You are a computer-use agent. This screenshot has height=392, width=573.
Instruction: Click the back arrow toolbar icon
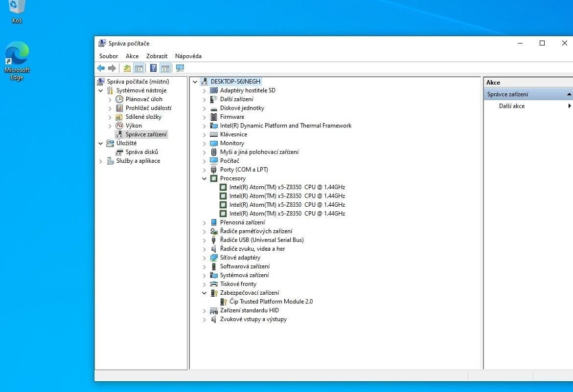point(101,68)
